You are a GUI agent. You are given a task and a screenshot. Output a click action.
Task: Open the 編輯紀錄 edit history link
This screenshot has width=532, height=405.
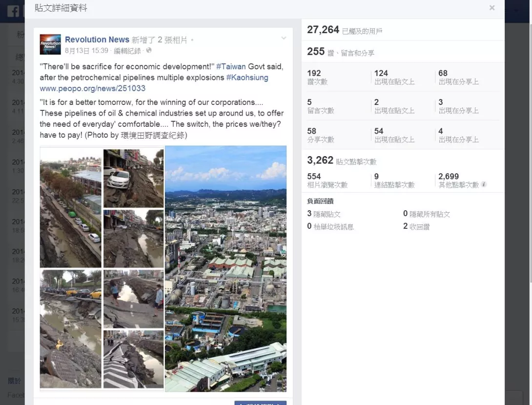click(127, 51)
